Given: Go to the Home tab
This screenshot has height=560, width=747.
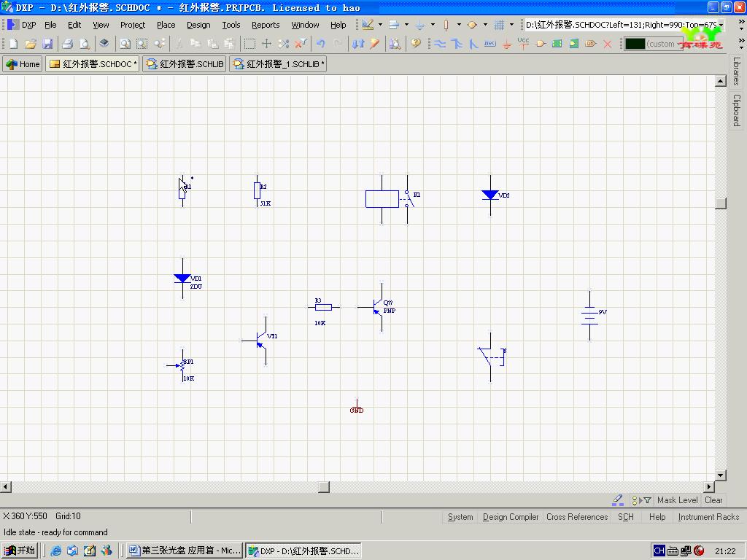Looking at the screenshot, I should tap(23, 64).
